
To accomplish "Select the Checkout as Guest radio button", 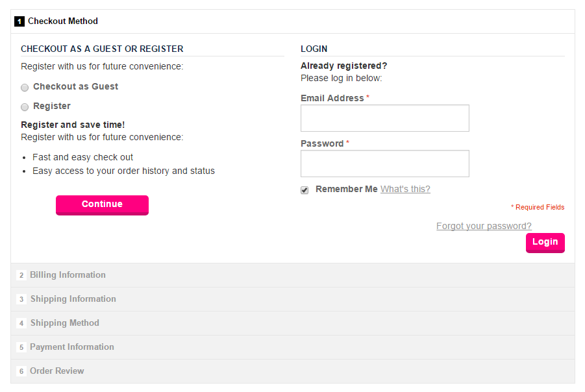I will (x=25, y=88).
